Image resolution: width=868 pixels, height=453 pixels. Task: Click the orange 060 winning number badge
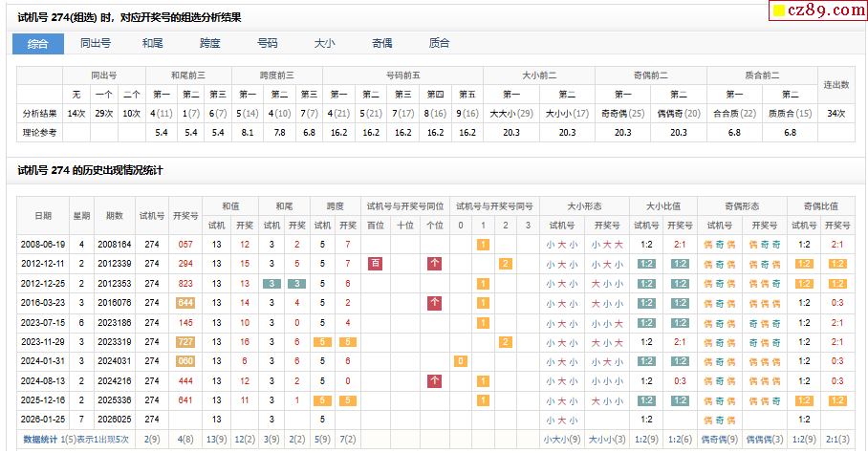tap(185, 361)
